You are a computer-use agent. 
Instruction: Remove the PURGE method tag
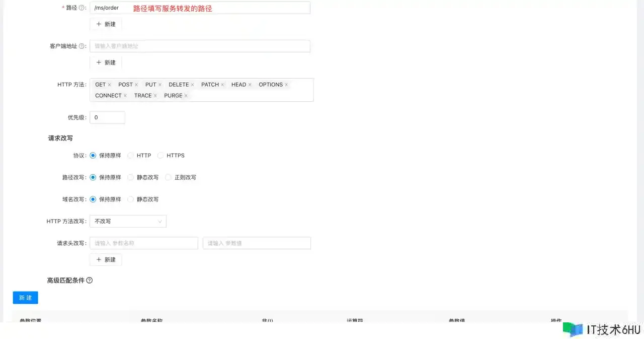pos(186,96)
